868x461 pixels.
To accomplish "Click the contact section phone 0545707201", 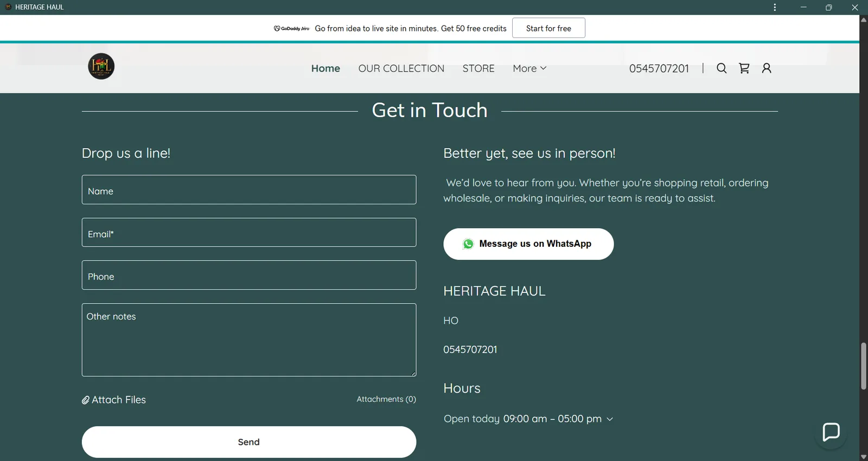I will pos(470,350).
